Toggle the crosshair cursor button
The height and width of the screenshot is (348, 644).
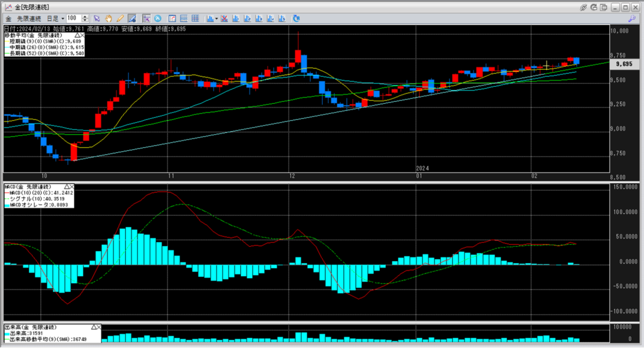coord(146,19)
